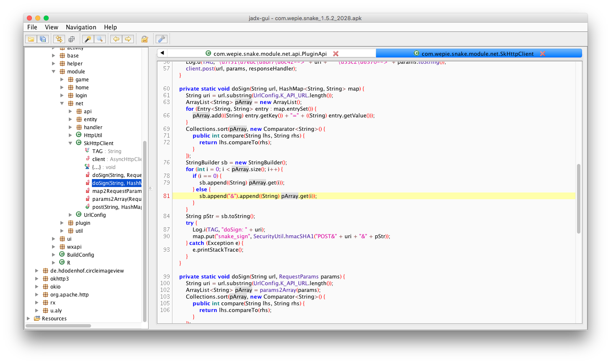Click the tab scroll left arrow
Screen dimensions: 611x364
(162, 53)
